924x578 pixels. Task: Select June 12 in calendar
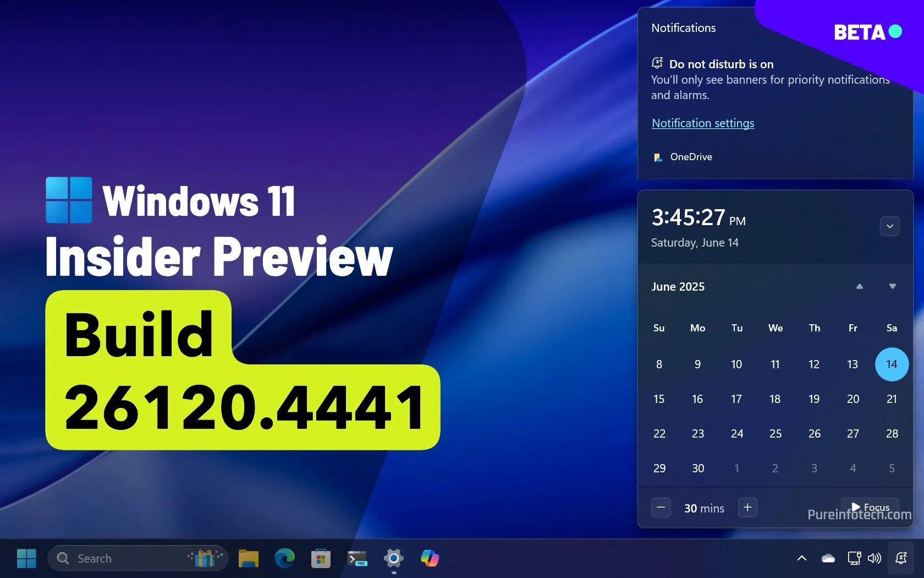pyautogui.click(x=814, y=364)
